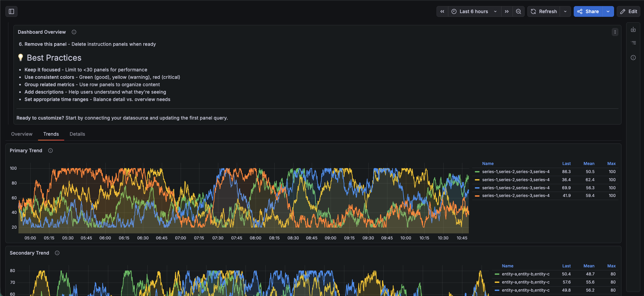644x296 pixels.
Task: Switch to the Overview tab
Action: pyautogui.click(x=22, y=134)
